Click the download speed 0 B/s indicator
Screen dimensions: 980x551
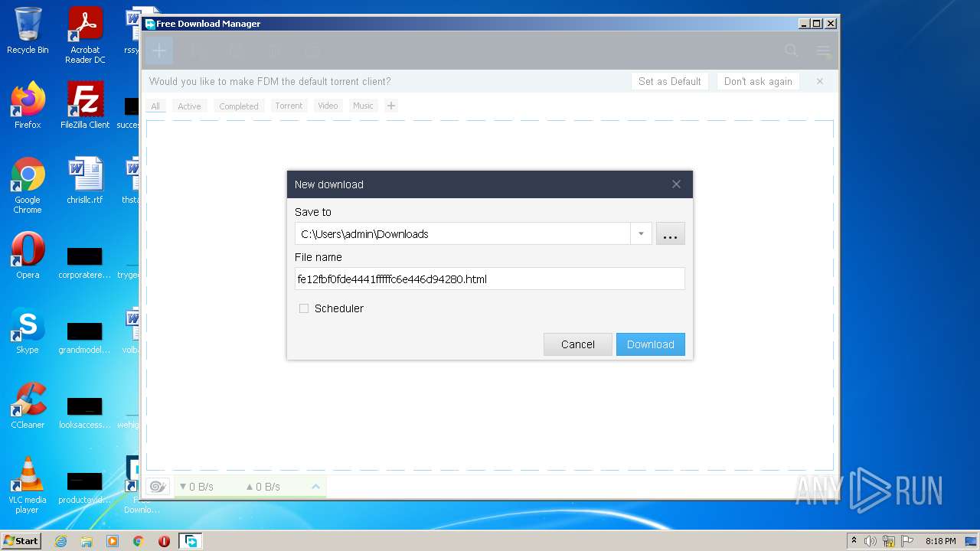tap(196, 487)
